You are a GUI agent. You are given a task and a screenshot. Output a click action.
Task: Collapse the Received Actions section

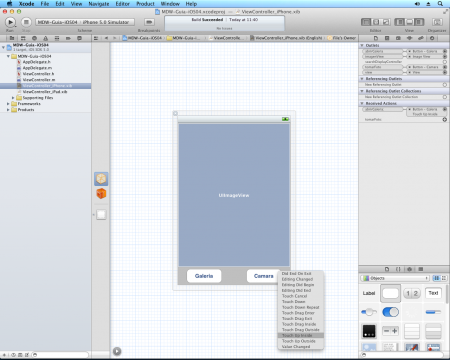pos(362,103)
